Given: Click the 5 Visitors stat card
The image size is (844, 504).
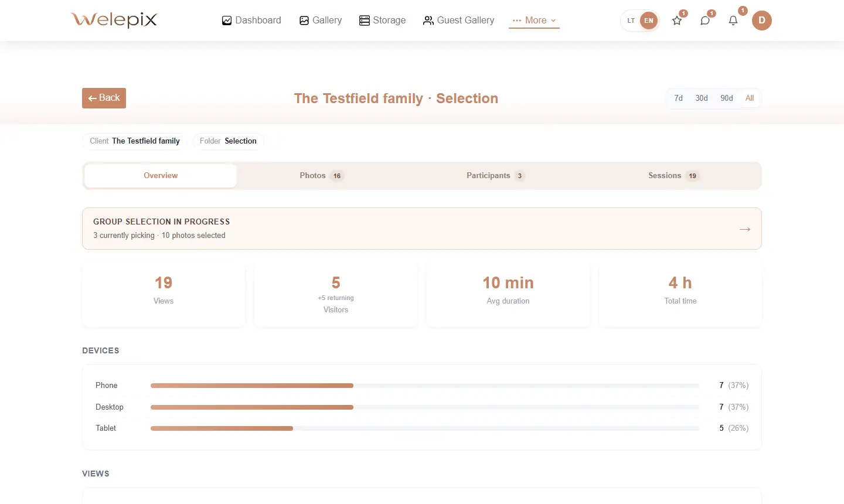Looking at the screenshot, I should (x=336, y=295).
